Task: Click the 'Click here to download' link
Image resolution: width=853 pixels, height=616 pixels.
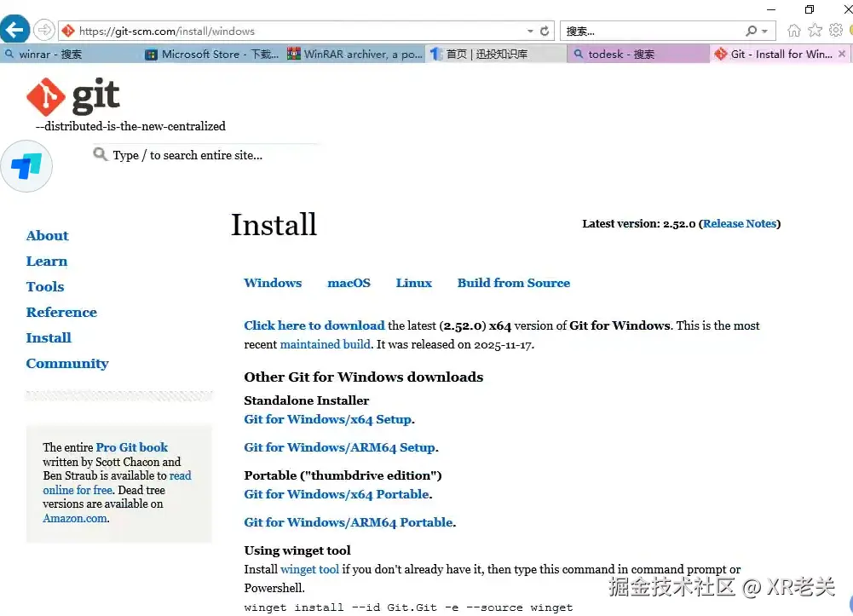Action: (314, 325)
